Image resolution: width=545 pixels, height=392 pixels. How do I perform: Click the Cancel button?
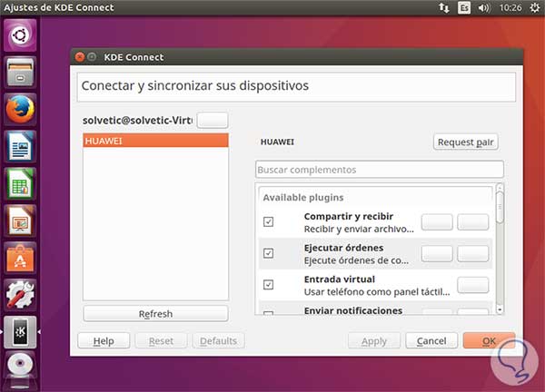click(x=431, y=341)
